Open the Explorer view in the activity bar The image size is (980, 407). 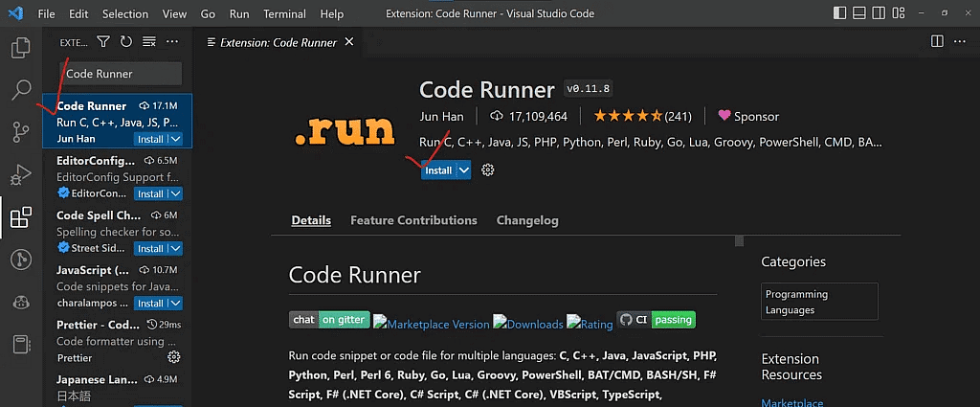(x=21, y=48)
